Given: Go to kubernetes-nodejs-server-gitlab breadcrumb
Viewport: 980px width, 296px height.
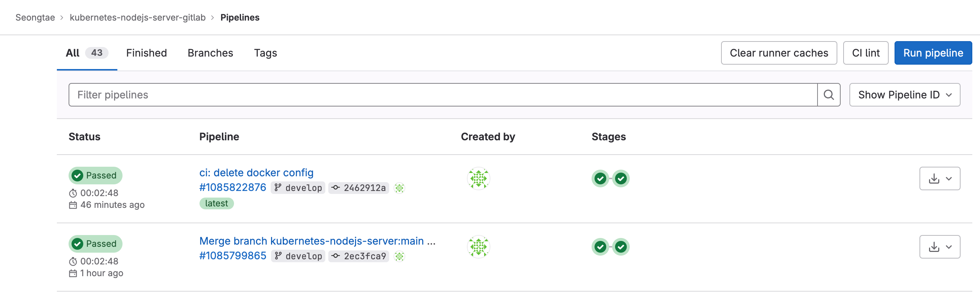Looking at the screenshot, I should coord(138,18).
